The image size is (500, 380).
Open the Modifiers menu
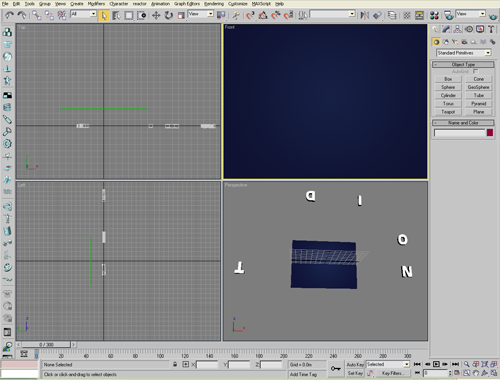click(96, 4)
